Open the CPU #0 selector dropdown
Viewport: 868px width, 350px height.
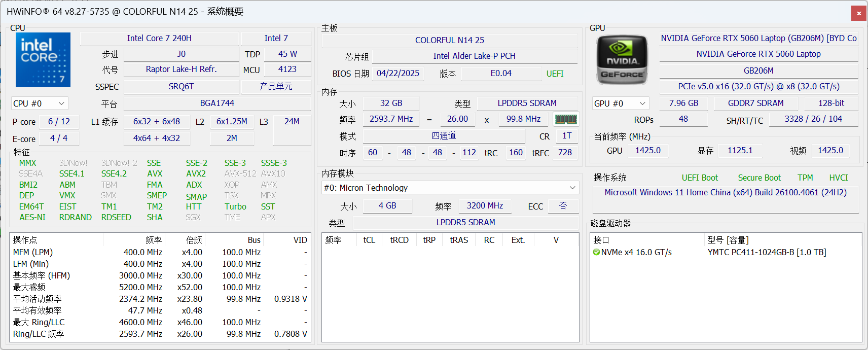[40, 103]
